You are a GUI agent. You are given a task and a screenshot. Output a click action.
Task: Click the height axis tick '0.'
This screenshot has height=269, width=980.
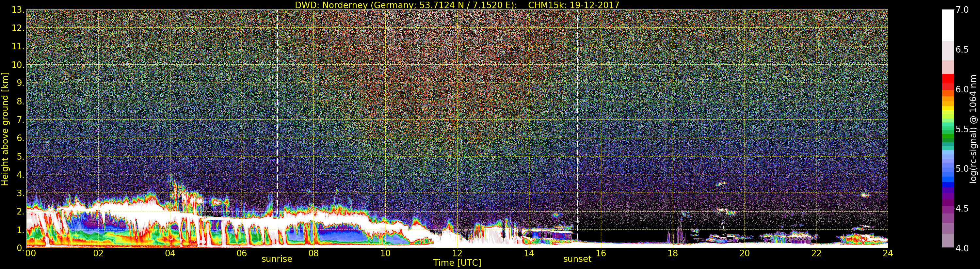tap(20, 248)
